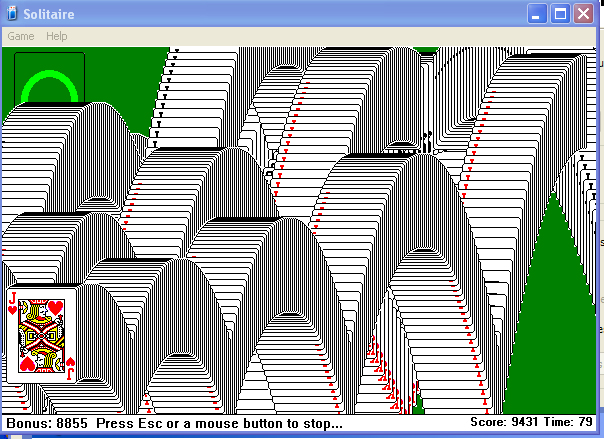Image resolution: width=604 pixels, height=439 pixels.
Task: Close the Solitaire window
Action: coord(583,14)
